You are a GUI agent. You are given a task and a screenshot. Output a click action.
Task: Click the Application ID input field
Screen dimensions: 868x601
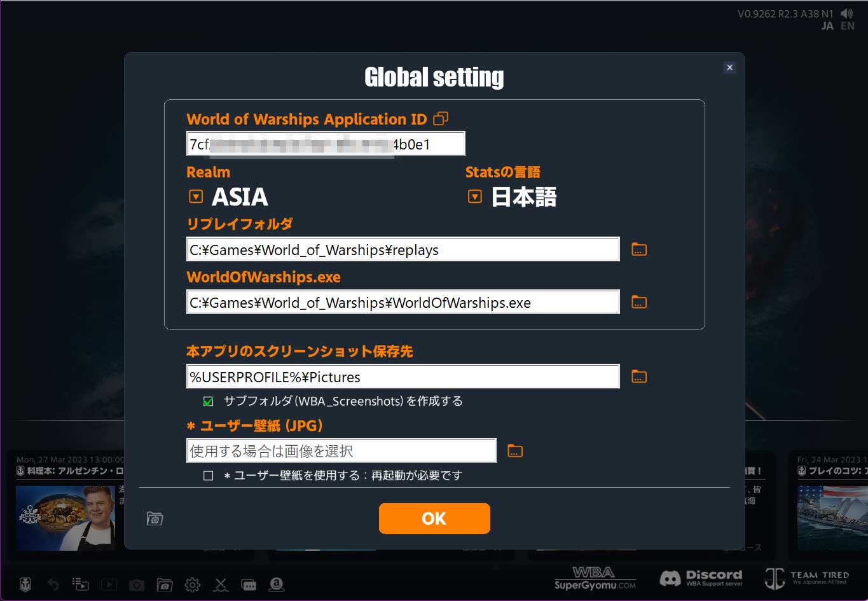tap(326, 144)
